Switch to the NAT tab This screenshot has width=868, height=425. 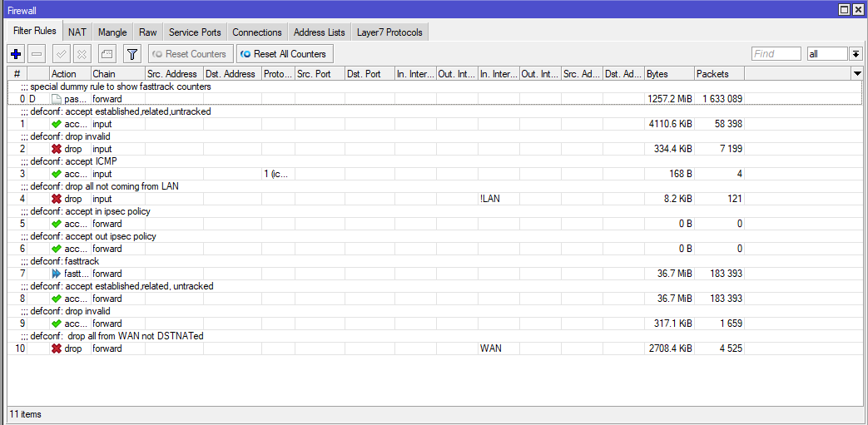pos(77,32)
